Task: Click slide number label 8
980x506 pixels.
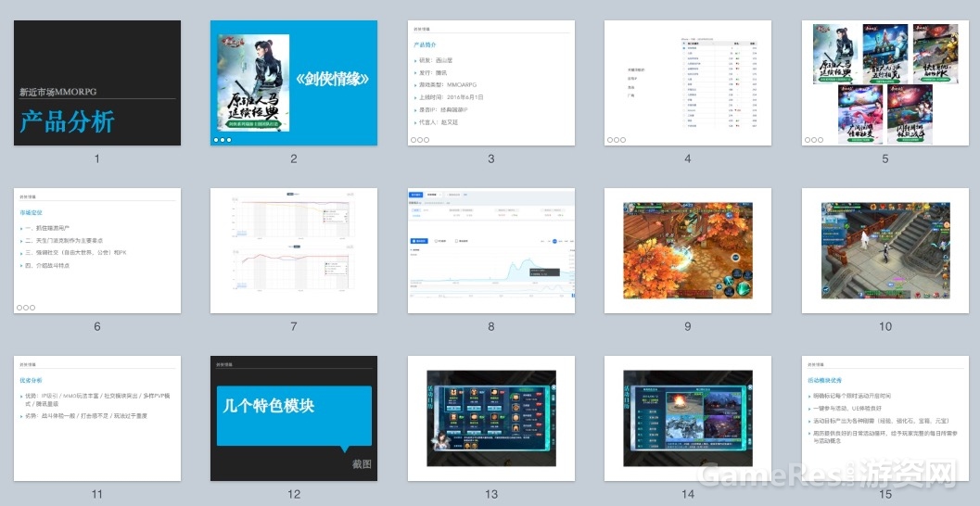Action: (491, 326)
